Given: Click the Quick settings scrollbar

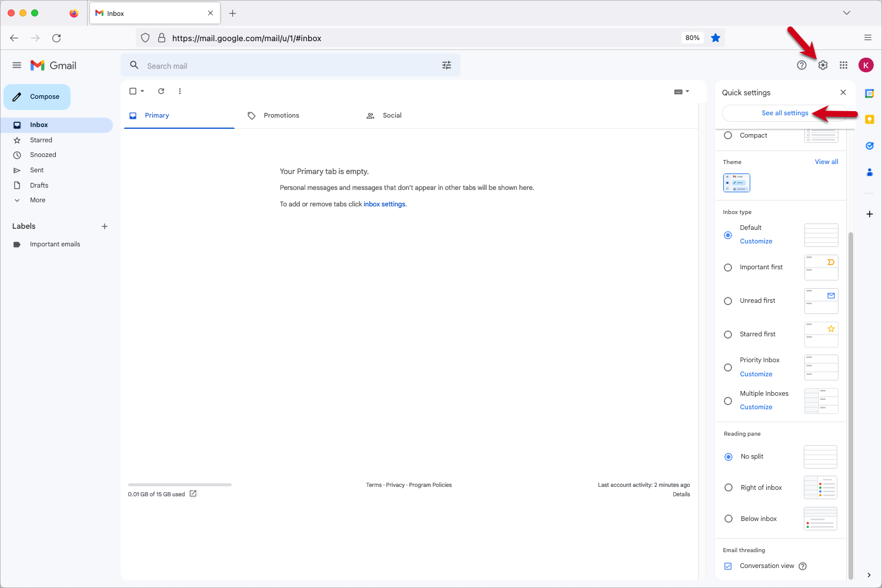Looking at the screenshot, I should [850, 406].
